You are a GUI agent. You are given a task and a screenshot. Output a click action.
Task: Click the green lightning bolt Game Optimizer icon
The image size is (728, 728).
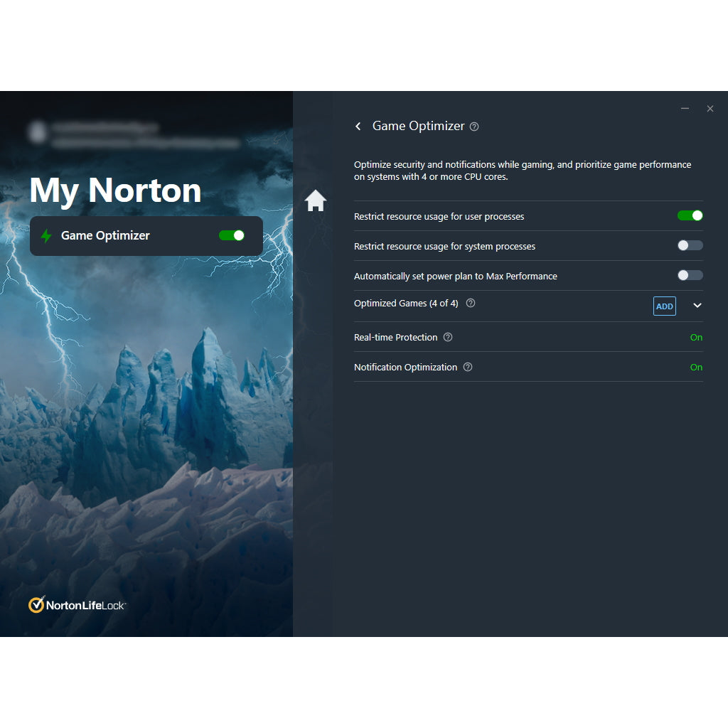tap(47, 235)
